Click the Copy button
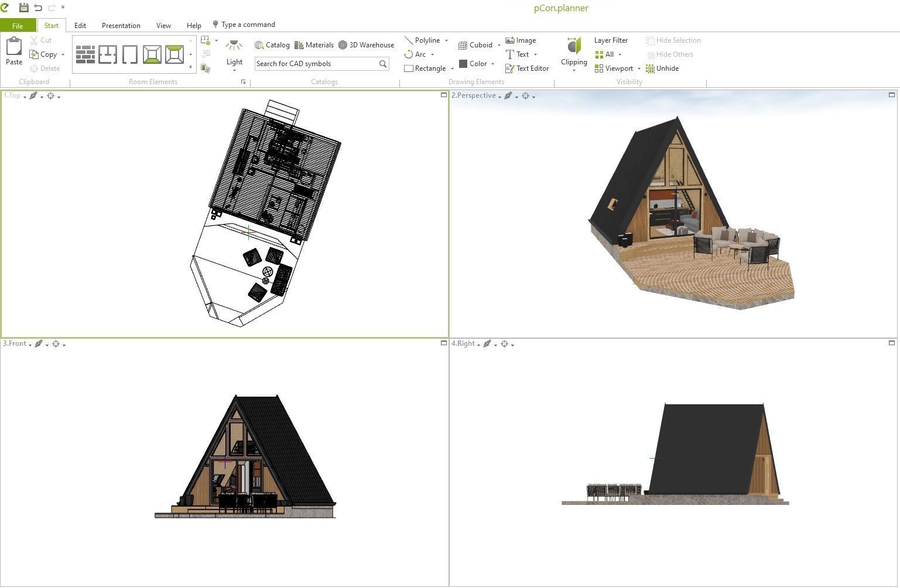Screen dimensions: 900x588 [43, 54]
